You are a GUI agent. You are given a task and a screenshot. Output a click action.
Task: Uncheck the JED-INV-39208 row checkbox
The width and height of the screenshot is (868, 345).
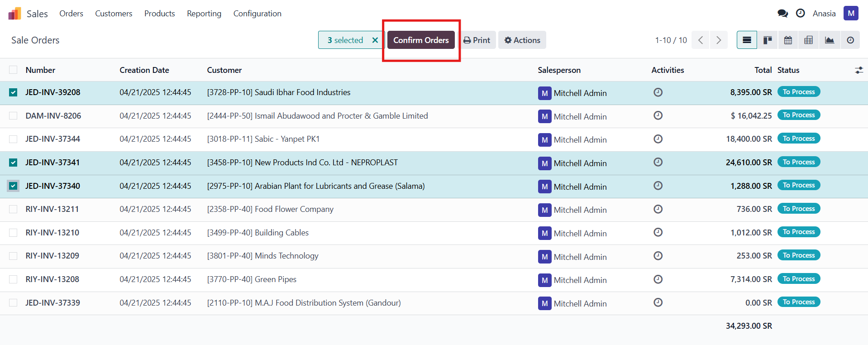pyautogui.click(x=13, y=92)
